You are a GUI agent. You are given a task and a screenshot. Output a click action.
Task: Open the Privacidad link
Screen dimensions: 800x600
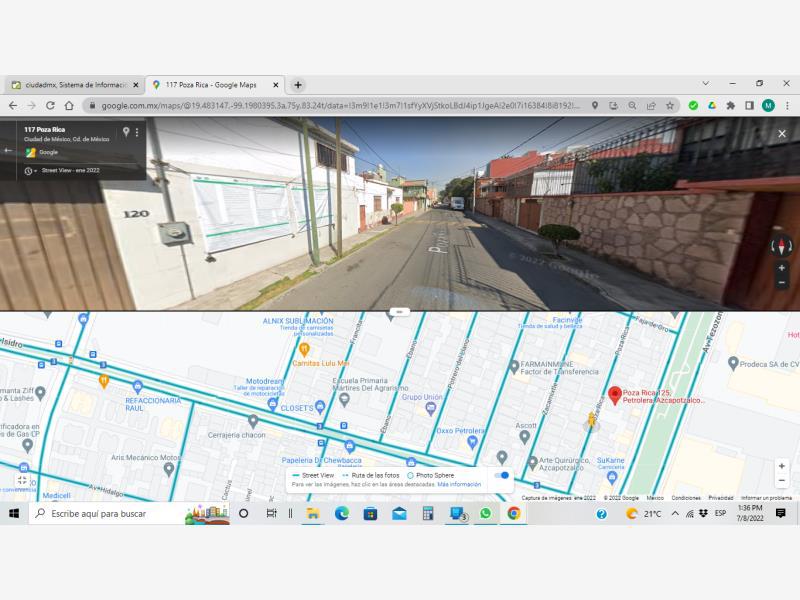pos(720,497)
